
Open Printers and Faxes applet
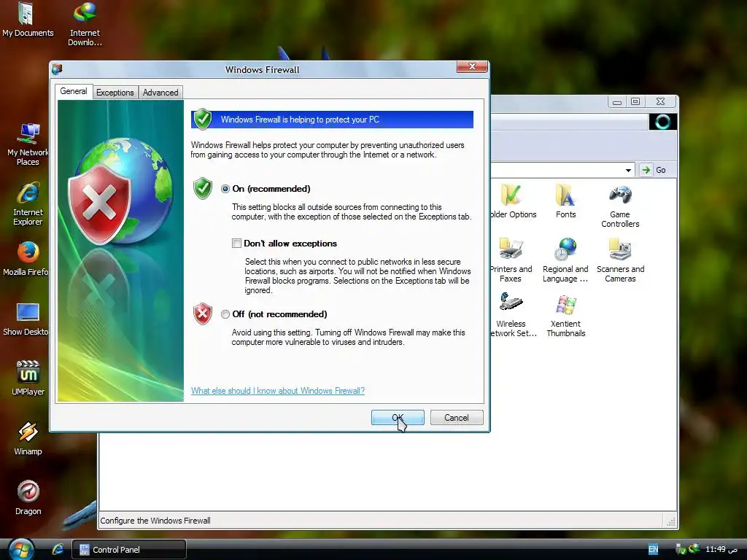pos(511,260)
